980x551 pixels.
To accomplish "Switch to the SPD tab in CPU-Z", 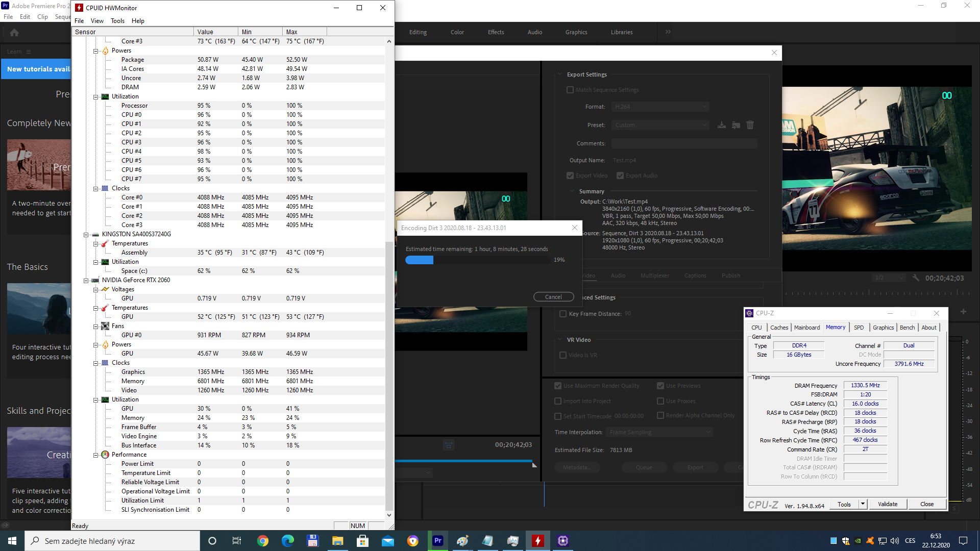I will coord(859,328).
